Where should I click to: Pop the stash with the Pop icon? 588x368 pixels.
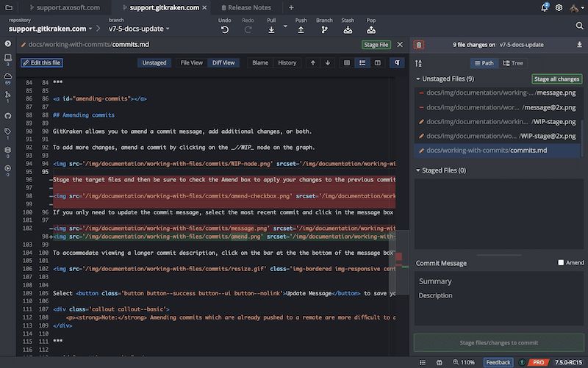point(371,30)
